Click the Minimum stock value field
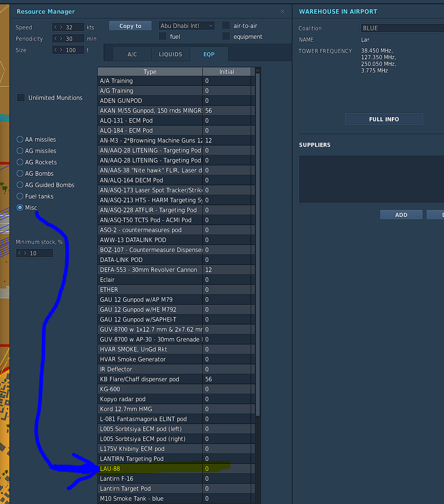 pyautogui.click(x=35, y=253)
